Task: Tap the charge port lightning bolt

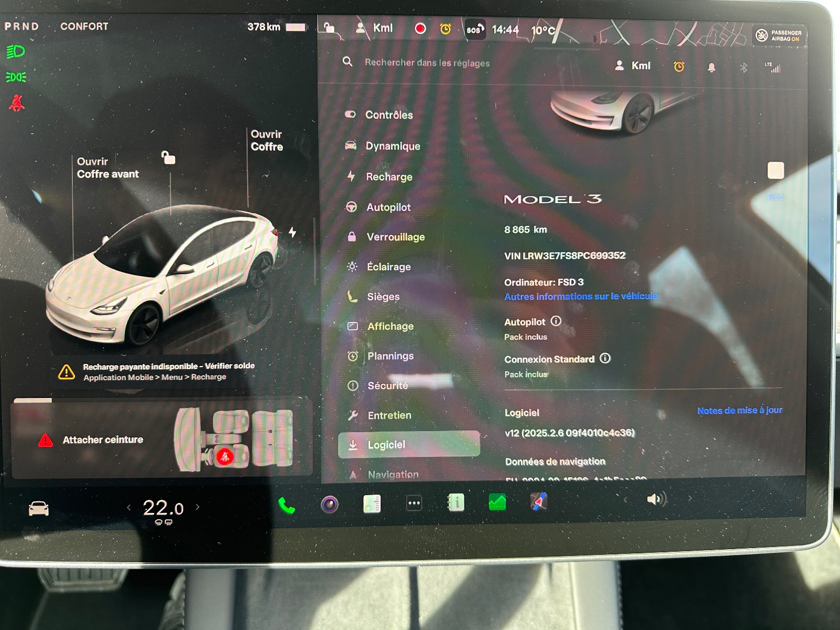Action: (292, 232)
